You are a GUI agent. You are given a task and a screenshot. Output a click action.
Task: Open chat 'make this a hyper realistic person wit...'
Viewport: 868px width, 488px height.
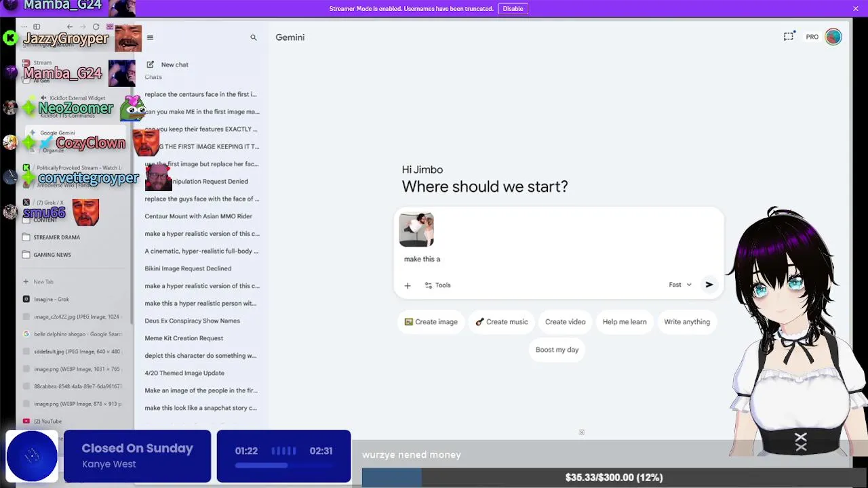(x=201, y=304)
